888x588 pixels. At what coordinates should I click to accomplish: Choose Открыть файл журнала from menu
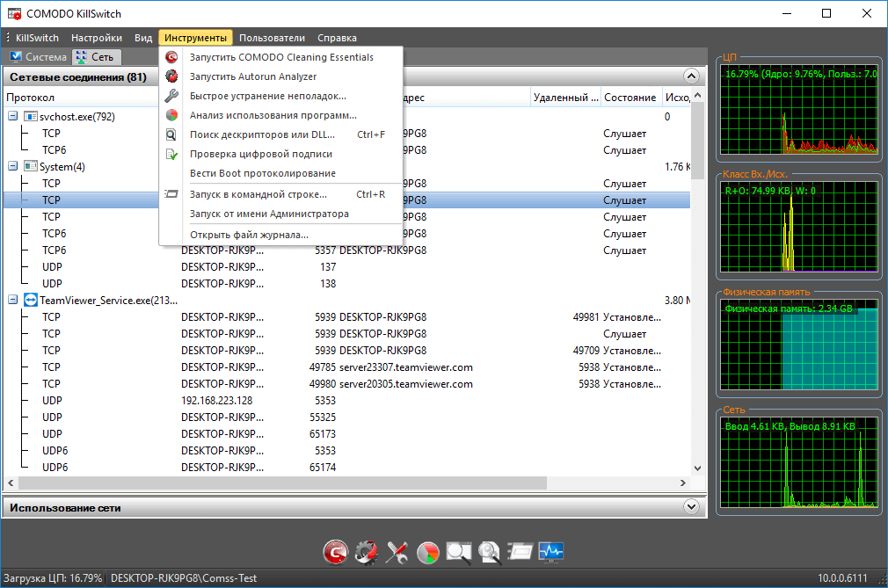[x=249, y=235]
